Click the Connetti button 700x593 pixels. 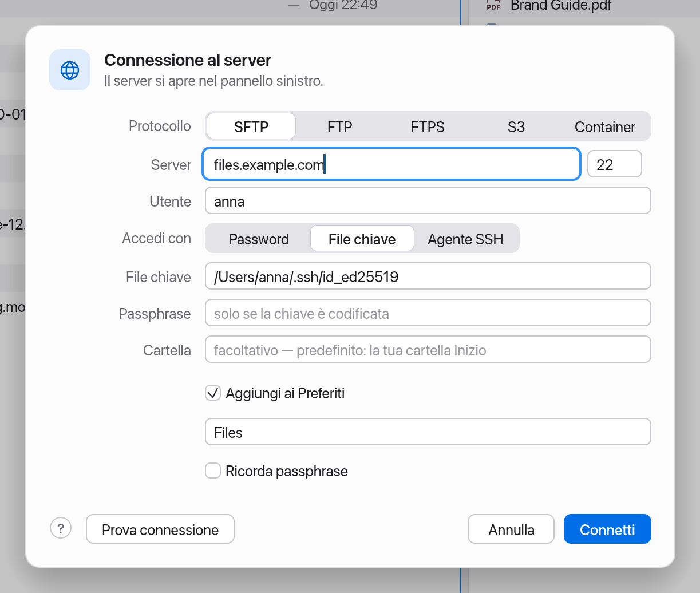(x=607, y=529)
